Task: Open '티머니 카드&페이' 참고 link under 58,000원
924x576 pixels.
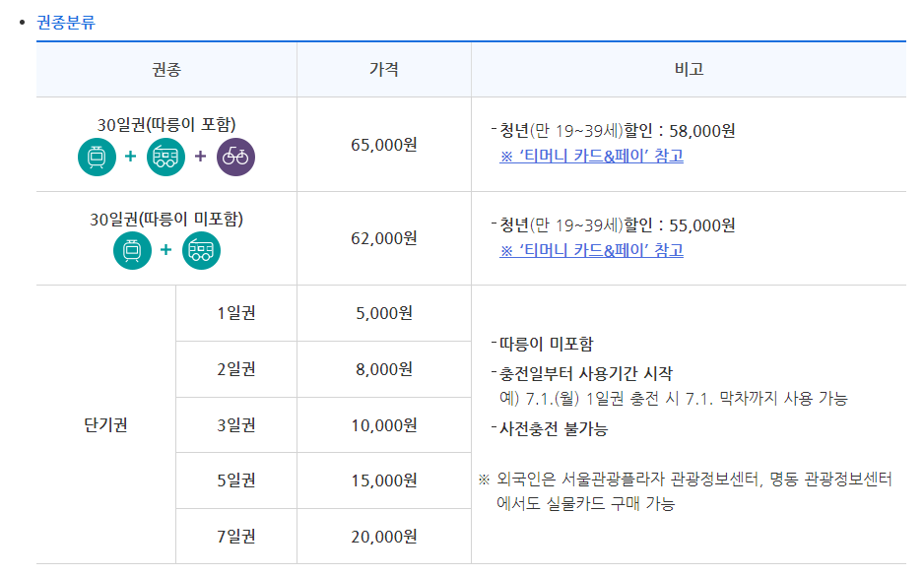Action: (x=592, y=157)
